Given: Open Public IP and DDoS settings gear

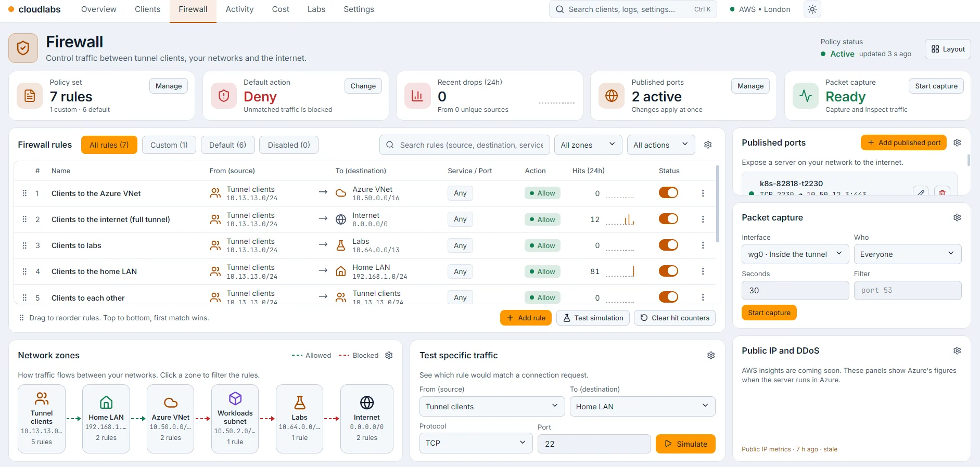Looking at the screenshot, I should click(957, 351).
